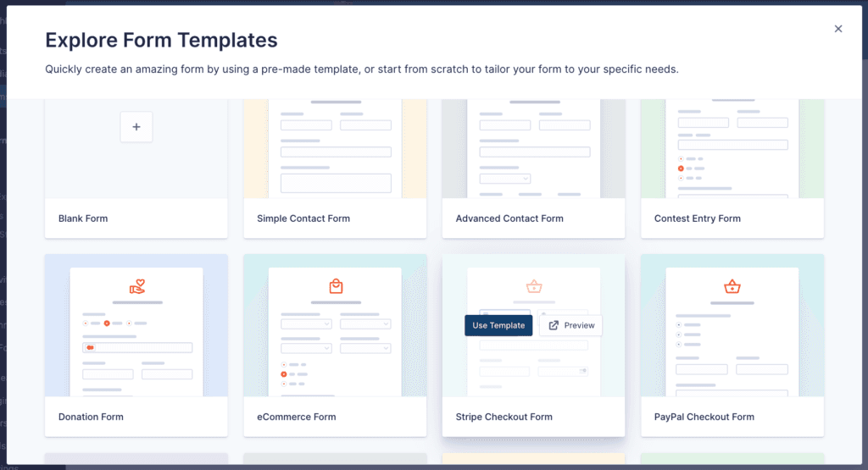Click the Donation Form title
The height and width of the screenshot is (470, 868).
[x=91, y=417]
